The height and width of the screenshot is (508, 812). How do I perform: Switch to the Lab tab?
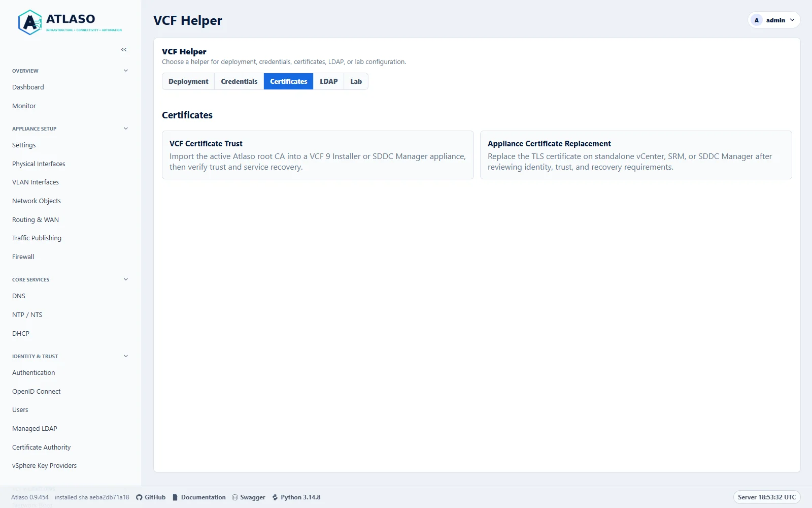[356, 81]
